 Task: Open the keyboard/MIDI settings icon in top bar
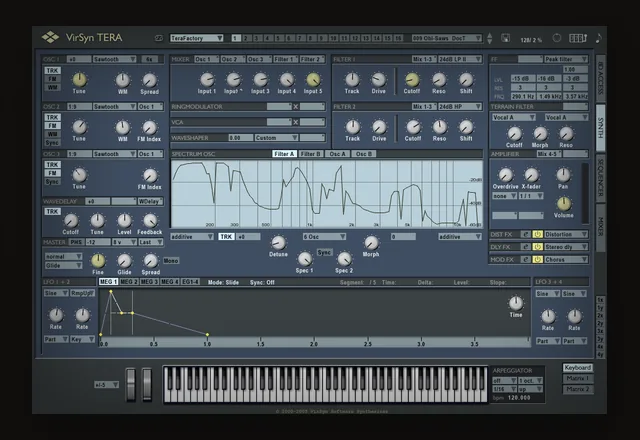(x=578, y=38)
